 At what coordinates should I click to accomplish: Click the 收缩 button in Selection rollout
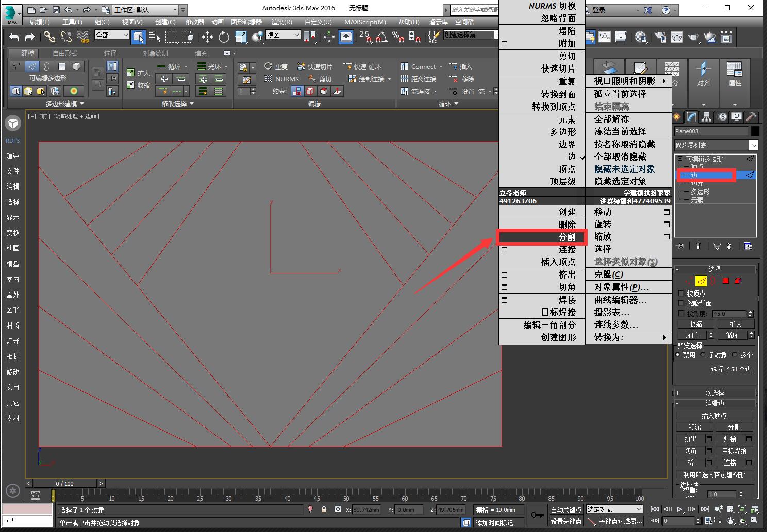click(695, 324)
